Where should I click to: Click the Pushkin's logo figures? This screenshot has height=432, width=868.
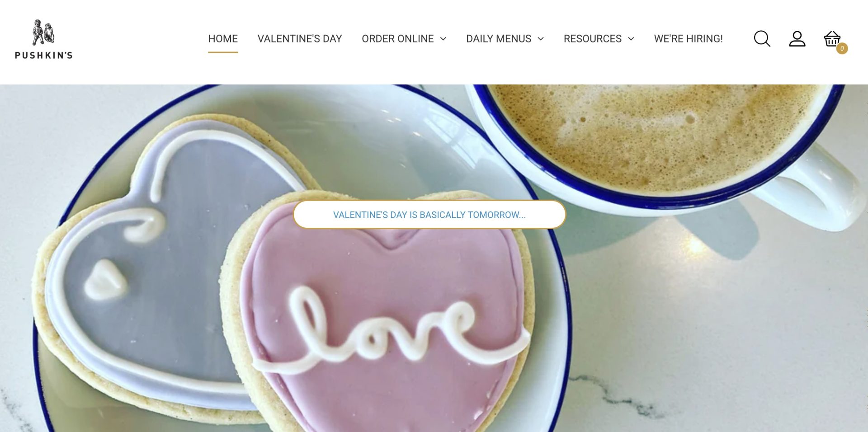point(43,32)
